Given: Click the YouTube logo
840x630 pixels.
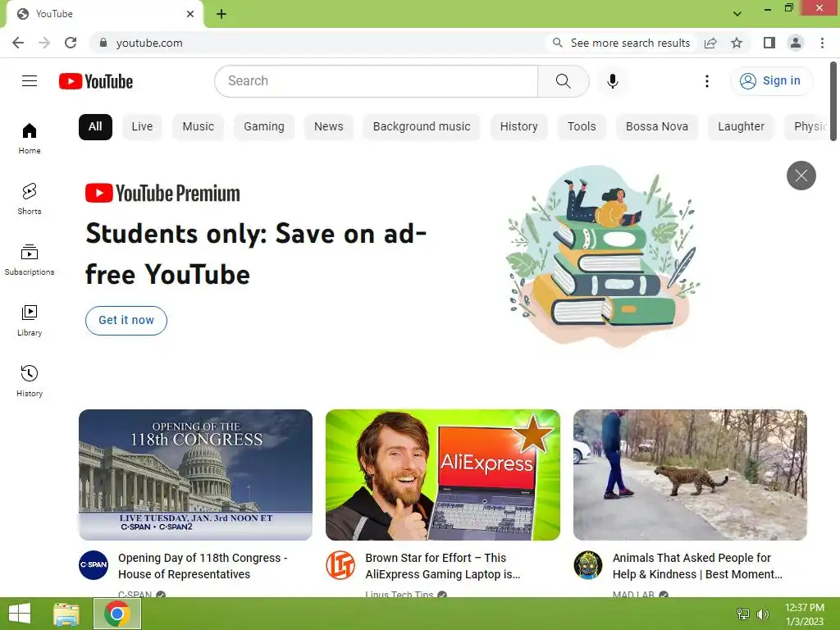Looking at the screenshot, I should 96,81.
